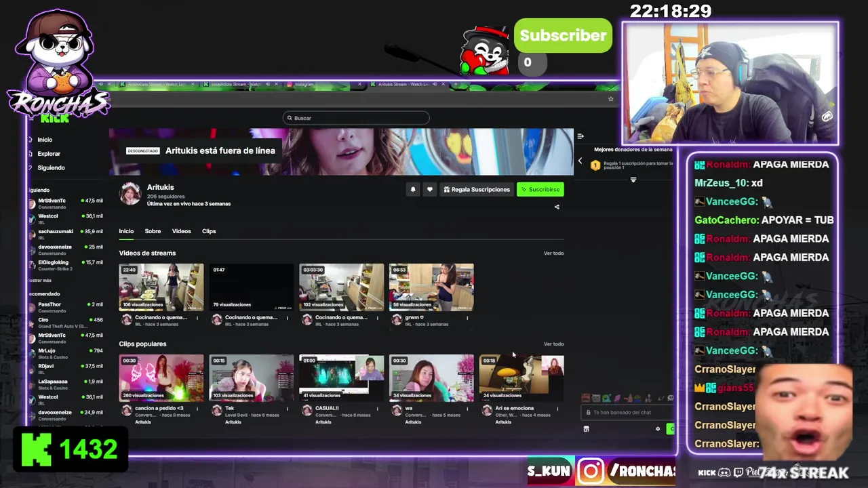Go back with the leaderboard chevron

click(x=580, y=161)
